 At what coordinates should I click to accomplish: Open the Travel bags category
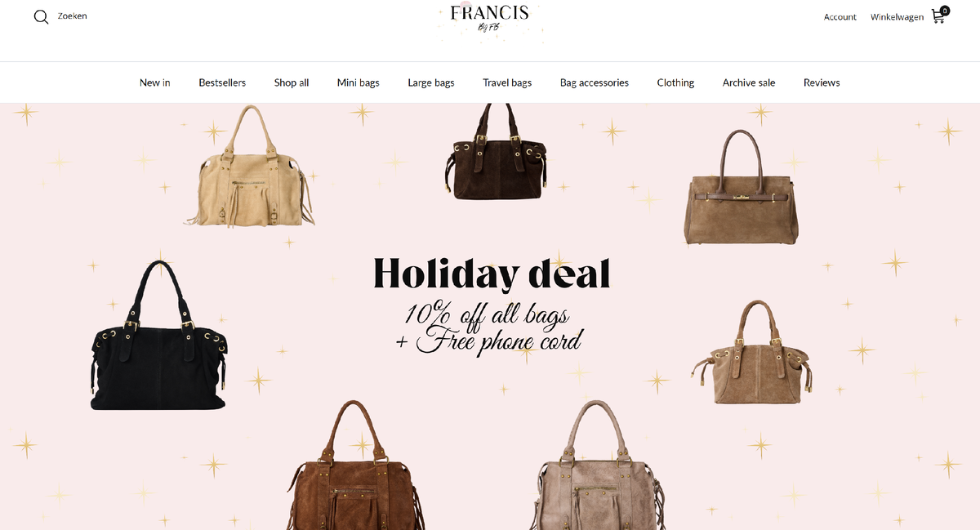(507, 82)
